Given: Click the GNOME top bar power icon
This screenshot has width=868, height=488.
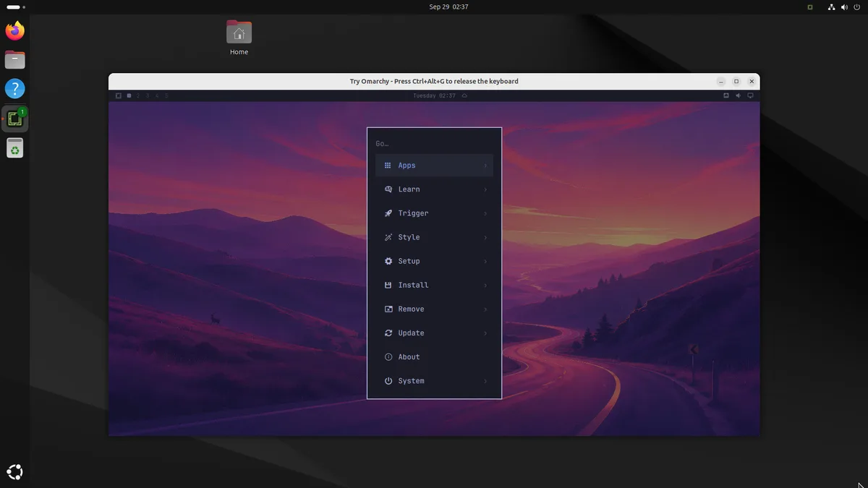Looking at the screenshot, I should [x=856, y=7].
